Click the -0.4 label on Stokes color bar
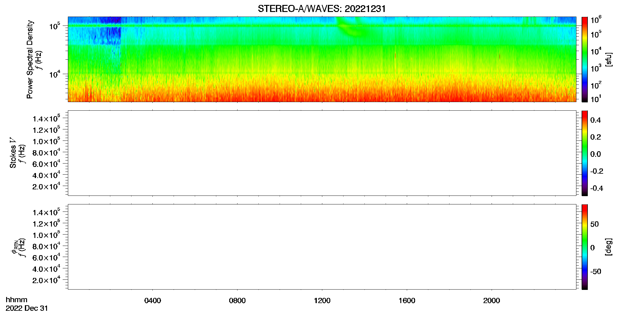 [x=597, y=188]
